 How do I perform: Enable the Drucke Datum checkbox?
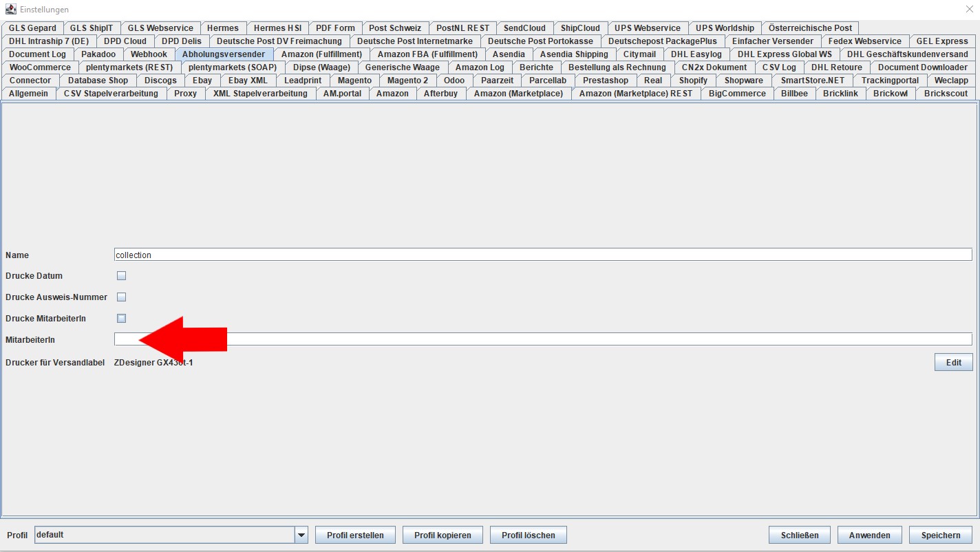(121, 276)
